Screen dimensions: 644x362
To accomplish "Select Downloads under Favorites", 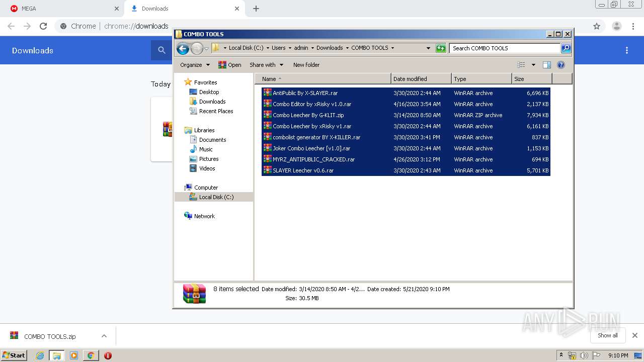I will coord(212,102).
